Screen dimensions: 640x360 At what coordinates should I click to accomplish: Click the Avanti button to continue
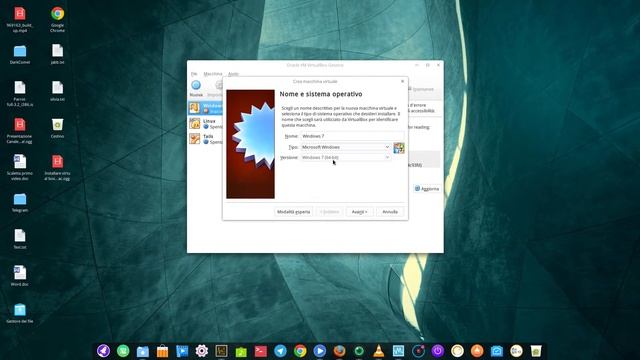click(360, 212)
